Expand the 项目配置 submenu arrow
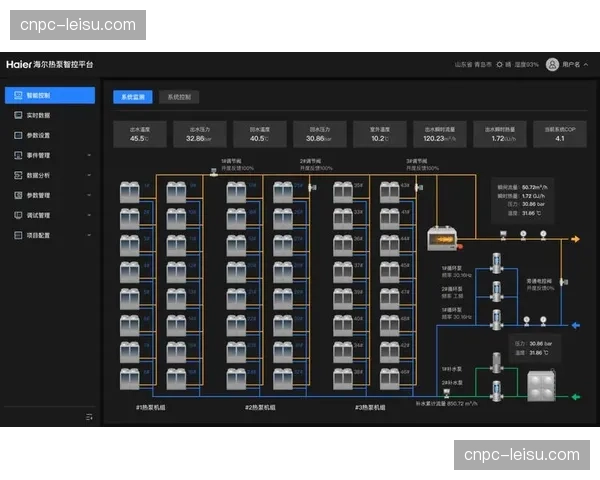 89,235
